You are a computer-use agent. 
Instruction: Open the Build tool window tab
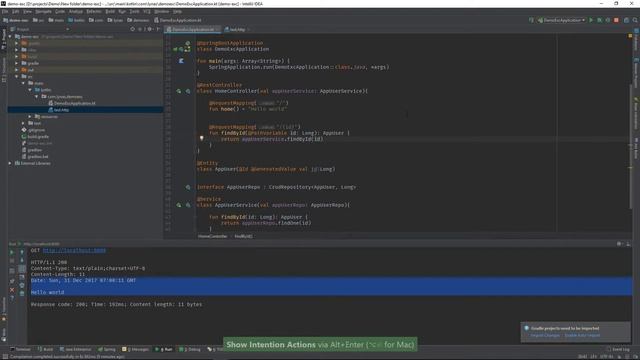pos(46,349)
